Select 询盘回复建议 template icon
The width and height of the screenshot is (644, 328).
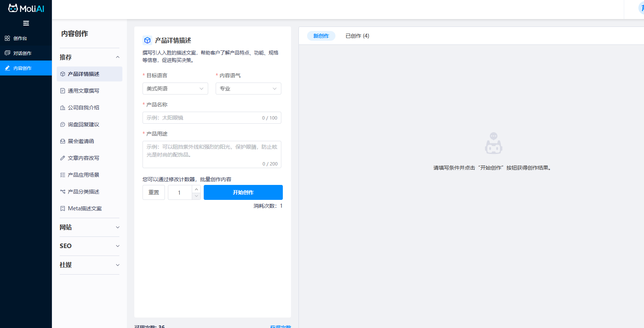pos(63,124)
